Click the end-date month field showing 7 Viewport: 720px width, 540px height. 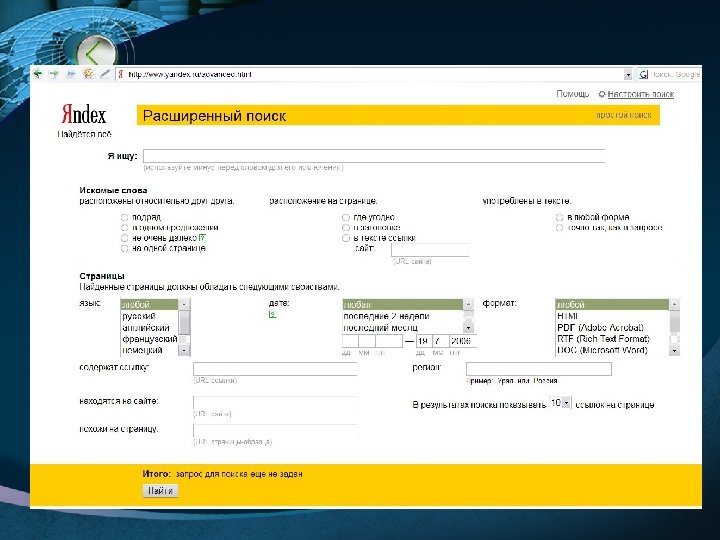coord(440,341)
